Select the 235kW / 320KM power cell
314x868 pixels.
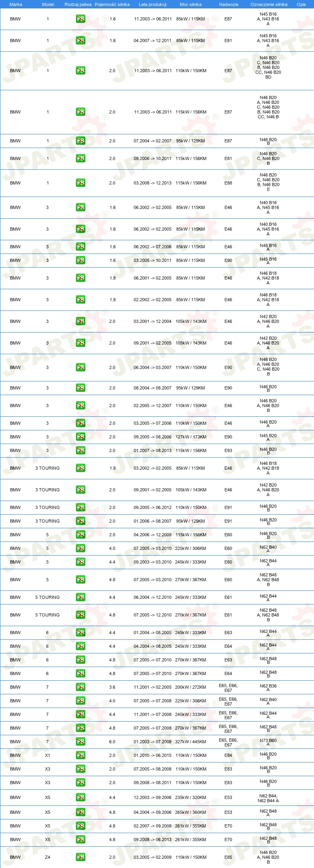coord(191,797)
